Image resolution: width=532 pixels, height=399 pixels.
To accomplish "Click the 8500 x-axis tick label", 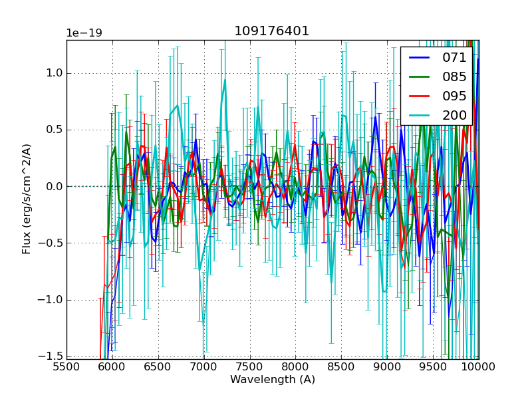I will [x=342, y=366].
